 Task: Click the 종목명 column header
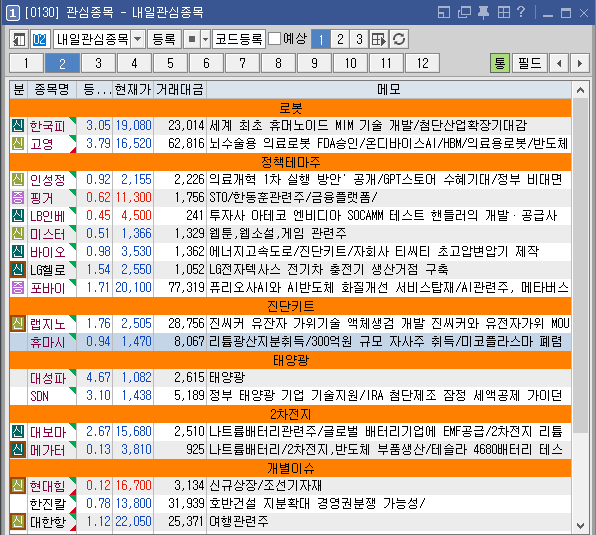(52, 90)
